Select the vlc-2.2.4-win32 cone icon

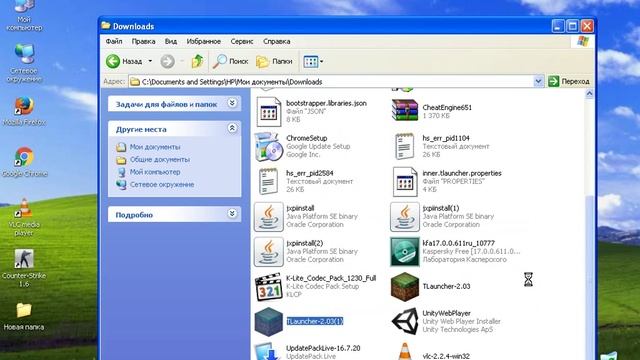(404, 352)
